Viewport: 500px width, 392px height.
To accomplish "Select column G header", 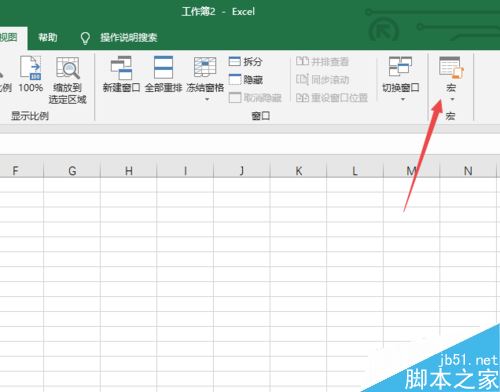I will [72, 171].
